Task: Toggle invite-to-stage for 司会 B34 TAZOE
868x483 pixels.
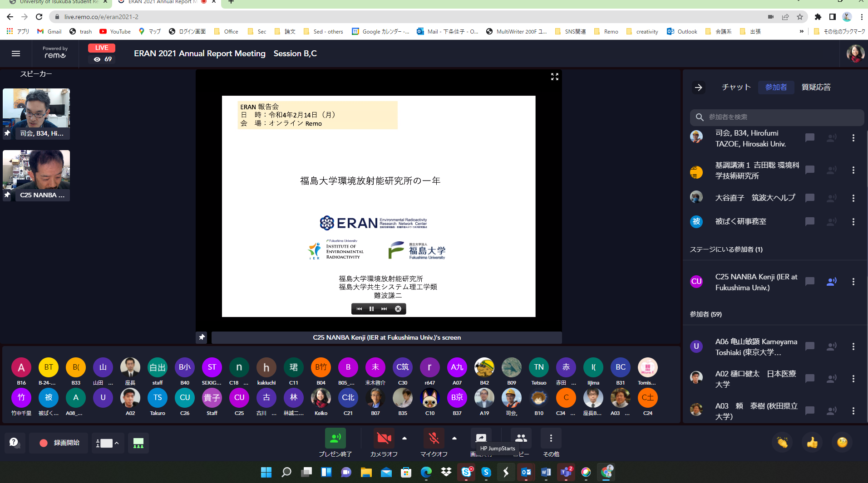Action: coord(832,137)
